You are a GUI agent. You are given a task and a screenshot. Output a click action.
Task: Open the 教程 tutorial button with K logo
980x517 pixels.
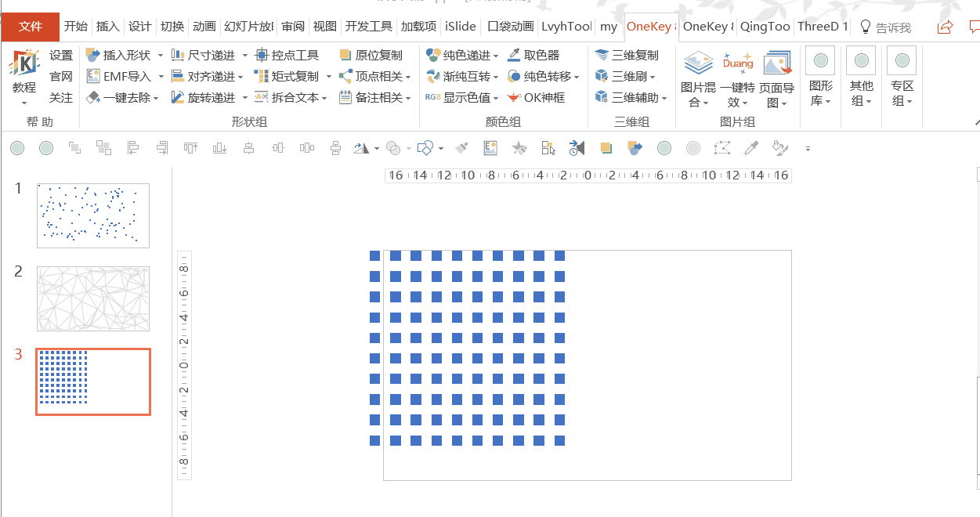tap(24, 78)
